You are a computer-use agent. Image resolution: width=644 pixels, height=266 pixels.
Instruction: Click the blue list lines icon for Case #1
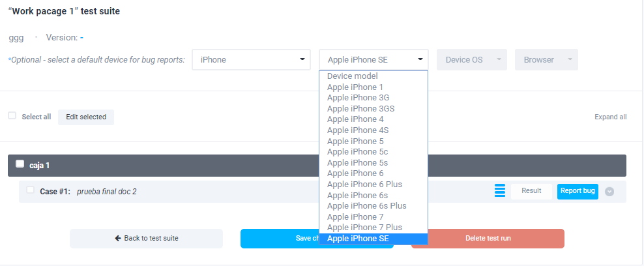click(x=500, y=191)
